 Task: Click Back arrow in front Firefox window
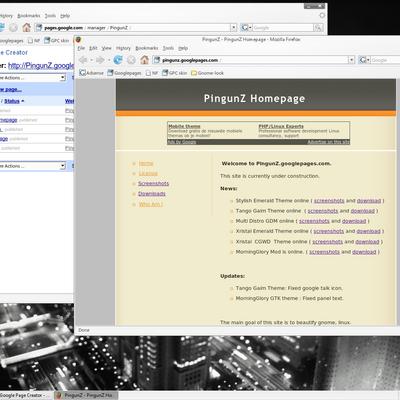click(x=83, y=60)
